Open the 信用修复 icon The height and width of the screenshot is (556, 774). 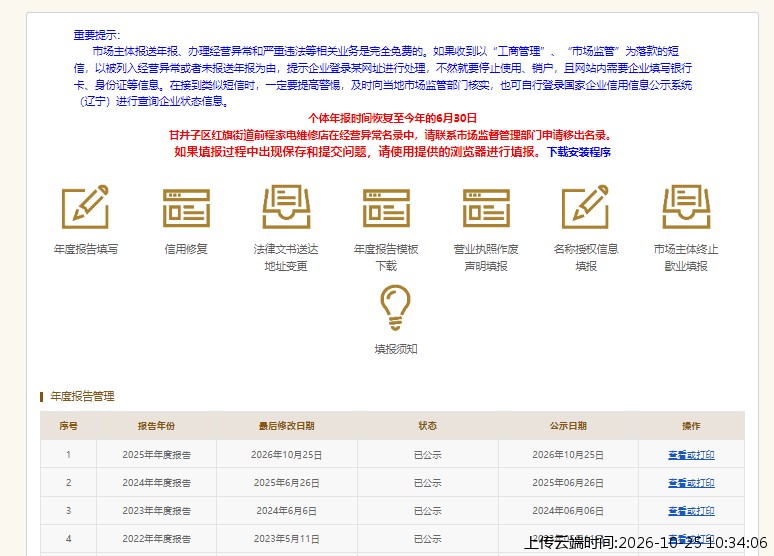tap(186, 208)
